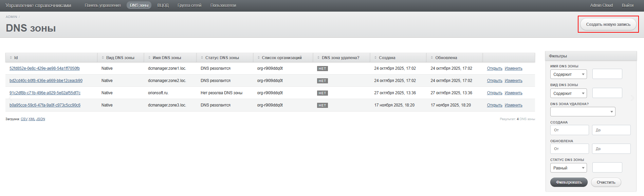Open record 91c2df8b-c71b-496e-a029-5e02af55df7c
The image size is (644, 196).
45,93
